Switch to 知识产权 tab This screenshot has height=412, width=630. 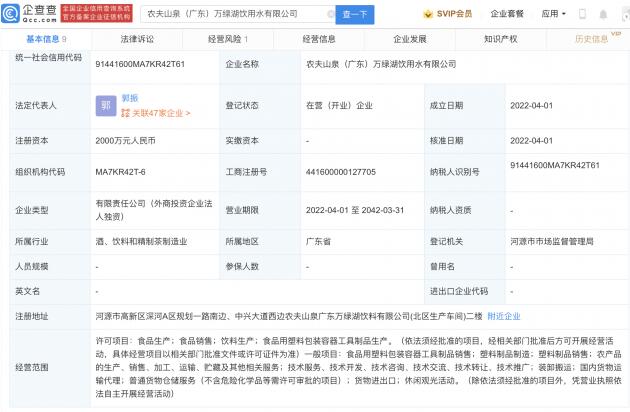pos(501,39)
